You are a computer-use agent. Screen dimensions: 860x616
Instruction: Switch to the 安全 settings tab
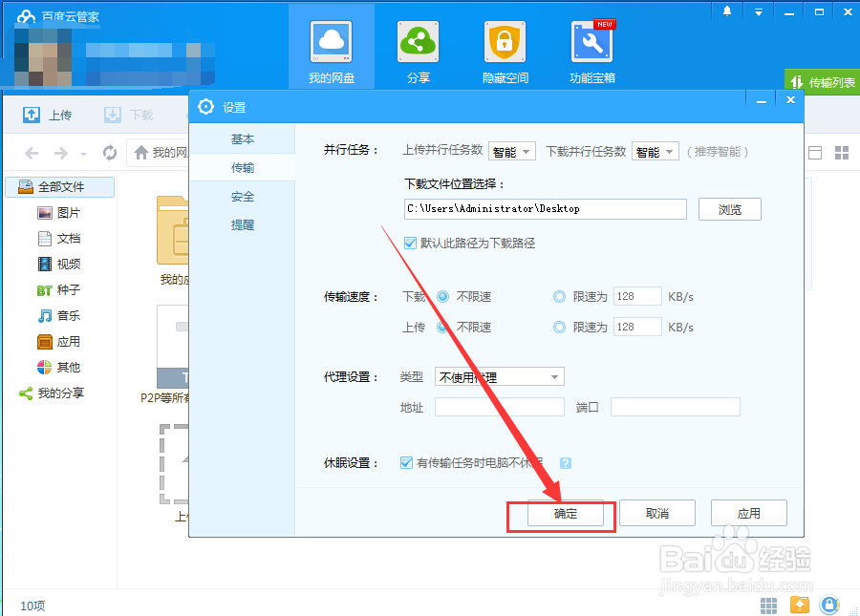243,197
